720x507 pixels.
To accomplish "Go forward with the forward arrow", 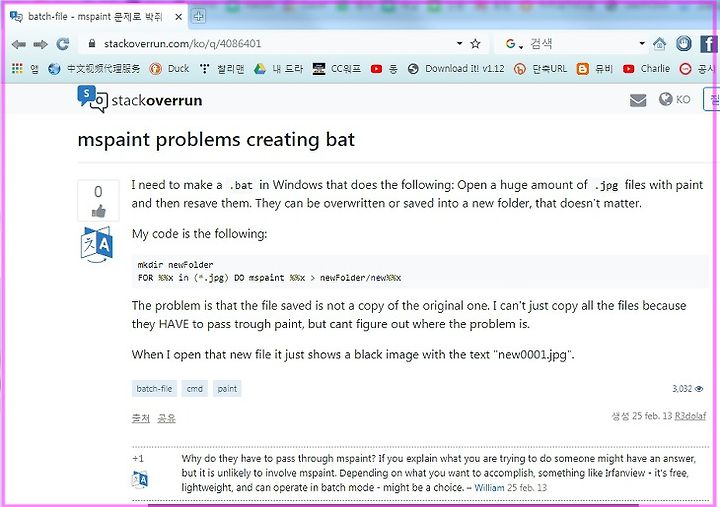I will point(40,44).
